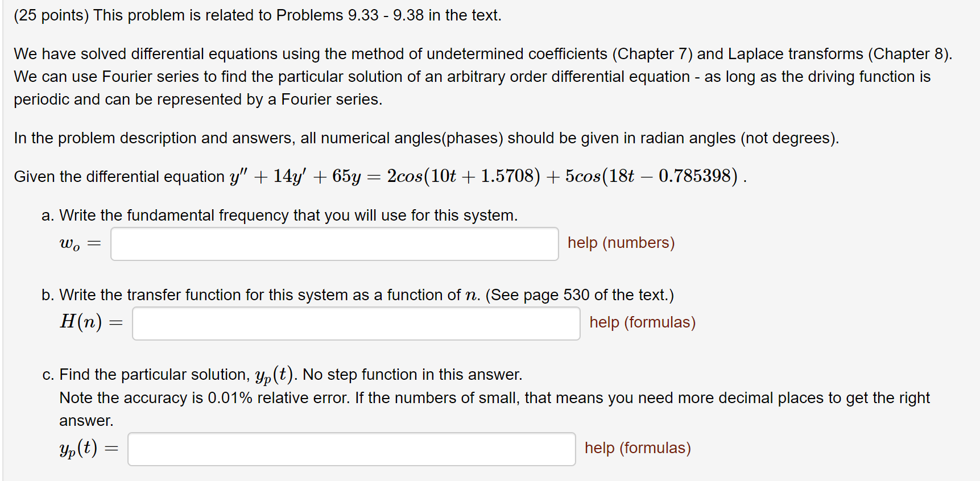Click the particular solution yp(t) answer box
The image size is (980, 481).
[352, 449]
